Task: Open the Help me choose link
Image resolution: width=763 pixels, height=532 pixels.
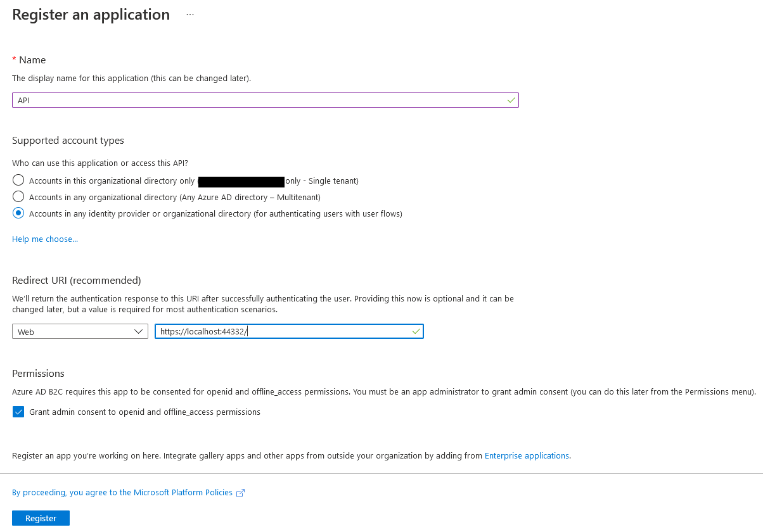Action: pos(45,239)
